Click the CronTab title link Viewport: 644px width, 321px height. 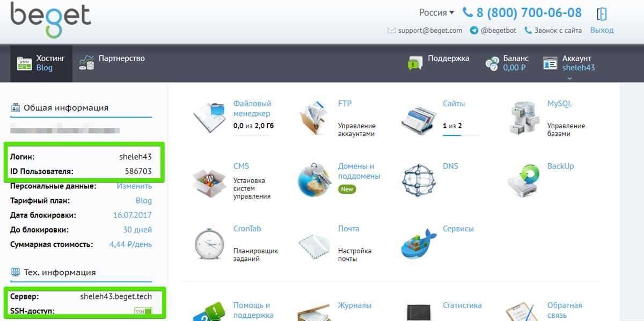click(x=247, y=229)
